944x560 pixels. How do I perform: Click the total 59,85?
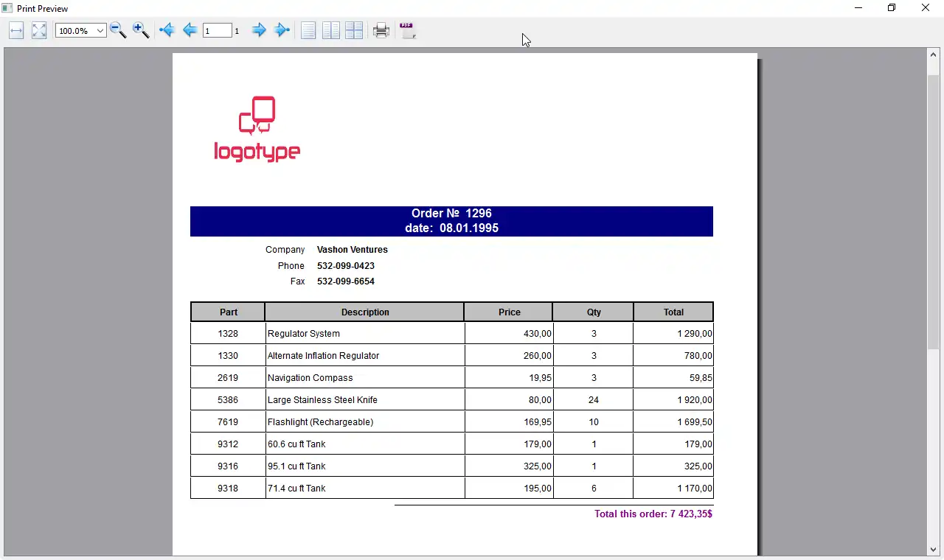[x=701, y=378]
